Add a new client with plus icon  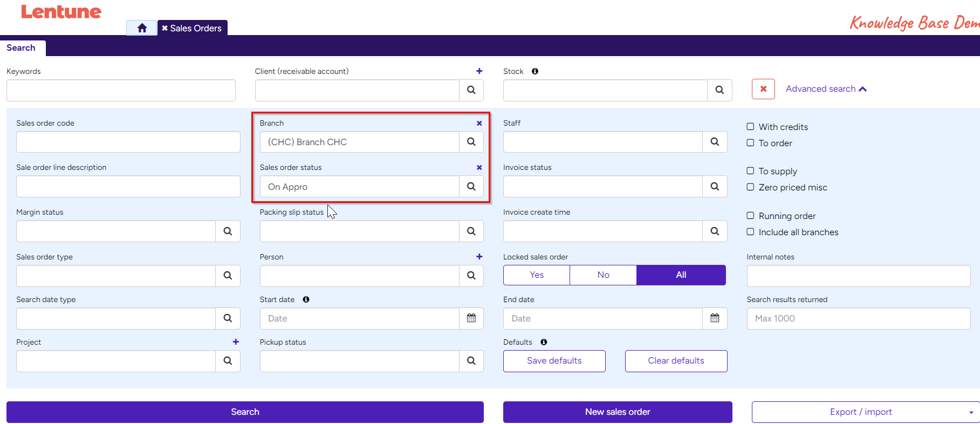click(479, 71)
